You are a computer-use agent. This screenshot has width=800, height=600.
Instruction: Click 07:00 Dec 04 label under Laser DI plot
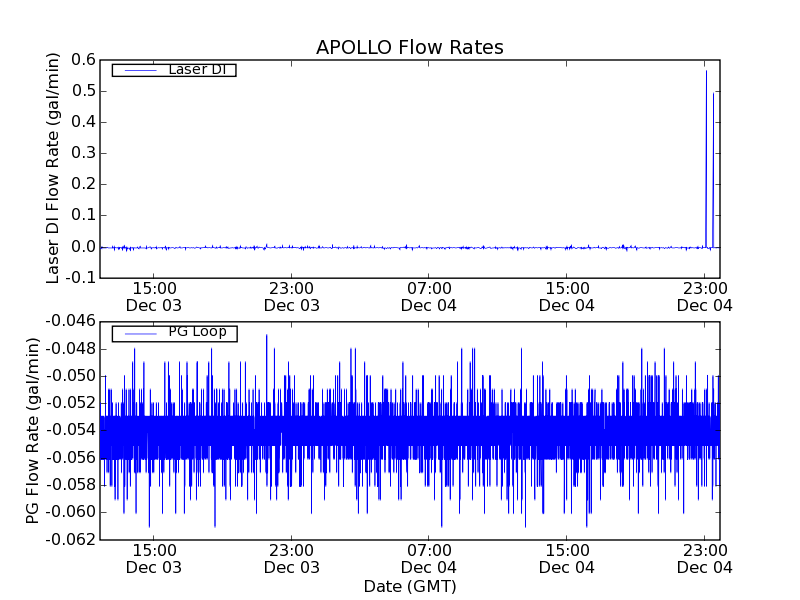tap(429, 296)
